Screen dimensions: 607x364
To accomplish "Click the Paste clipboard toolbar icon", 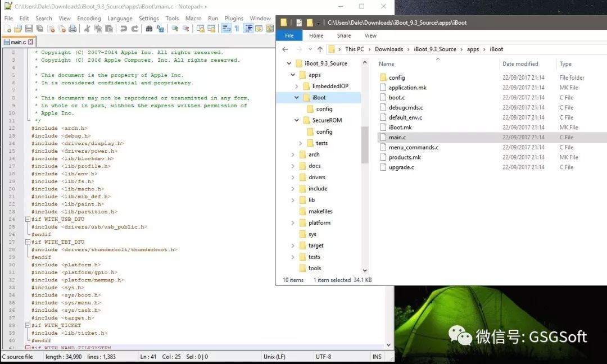I will [x=109, y=29].
